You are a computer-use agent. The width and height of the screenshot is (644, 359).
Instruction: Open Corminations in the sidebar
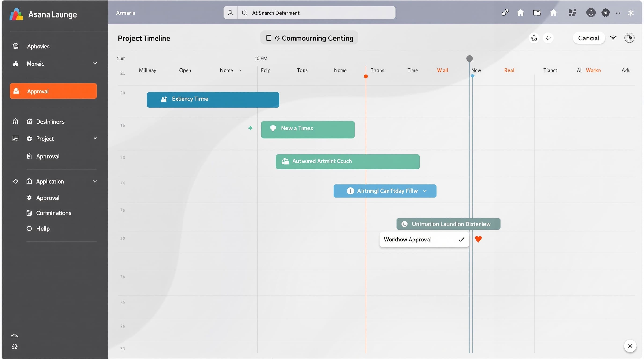[x=53, y=213]
